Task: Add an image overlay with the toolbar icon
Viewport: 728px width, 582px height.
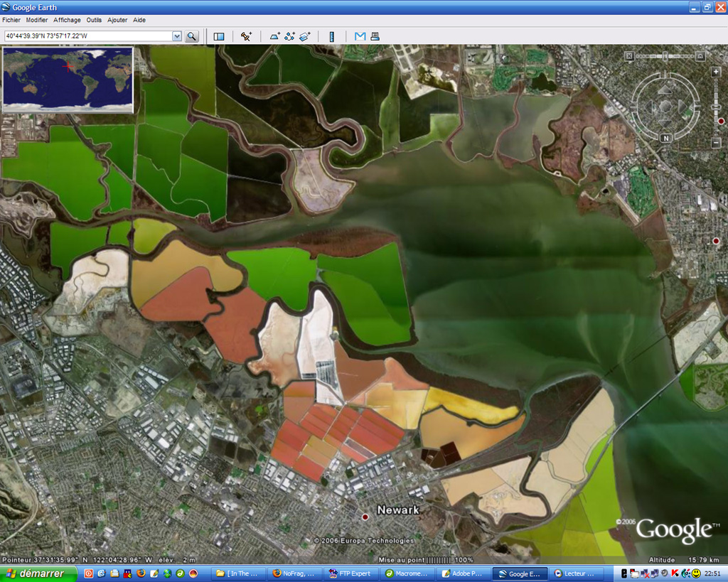Action: [x=305, y=36]
